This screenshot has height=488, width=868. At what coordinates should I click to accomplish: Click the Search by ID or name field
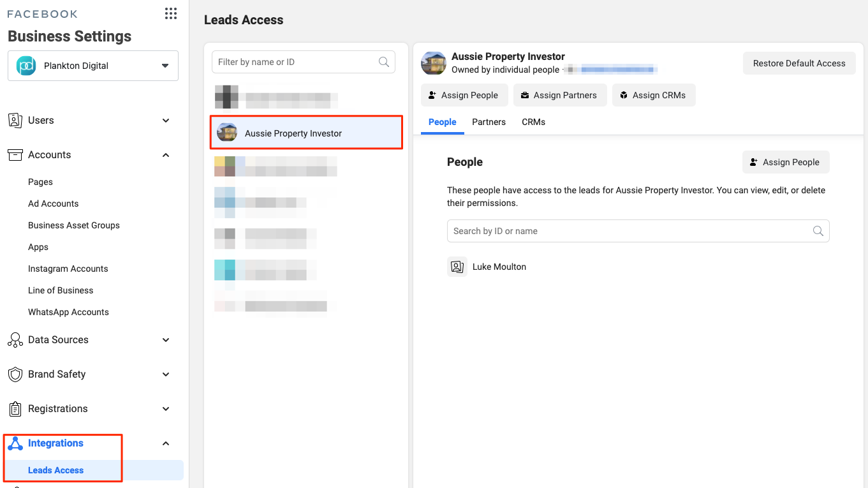pos(628,231)
